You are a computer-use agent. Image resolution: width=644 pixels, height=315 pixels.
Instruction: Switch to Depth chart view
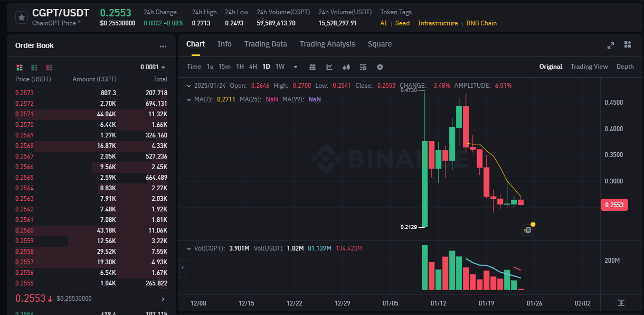(625, 67)
